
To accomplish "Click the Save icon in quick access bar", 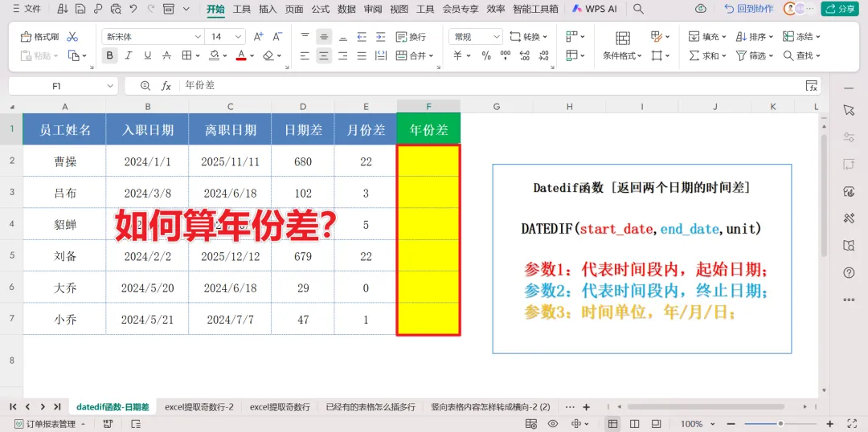I will pyautogui.click(x=80, y=9).
